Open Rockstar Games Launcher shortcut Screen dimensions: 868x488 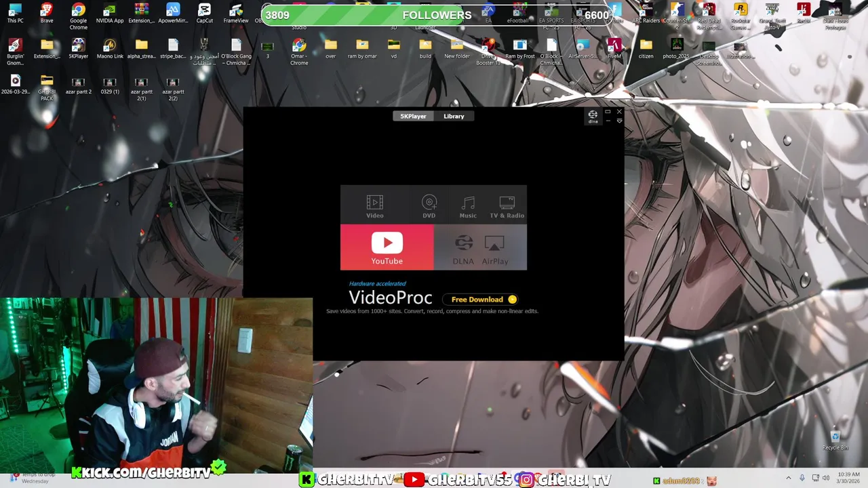click(x=741, y=16)
